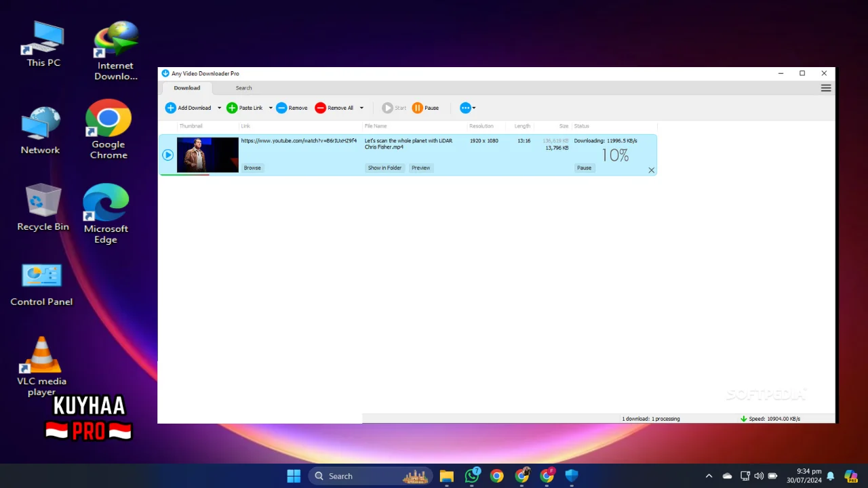Image resolution: width=868 pixels, height=488 pixels.
Task: Click the YouTube URL text in row
Action: click(299, 141)
